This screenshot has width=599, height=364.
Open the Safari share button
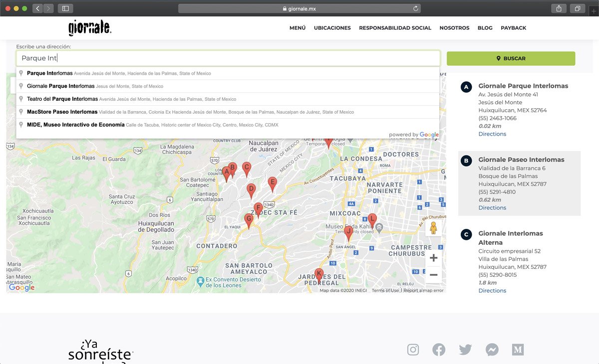point(559,8)
